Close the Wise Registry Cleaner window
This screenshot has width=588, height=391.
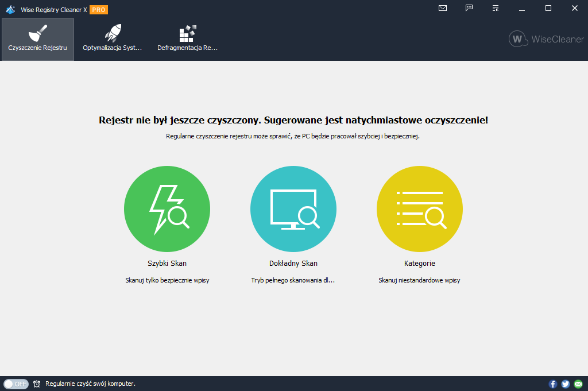click(x=574, y=8)
